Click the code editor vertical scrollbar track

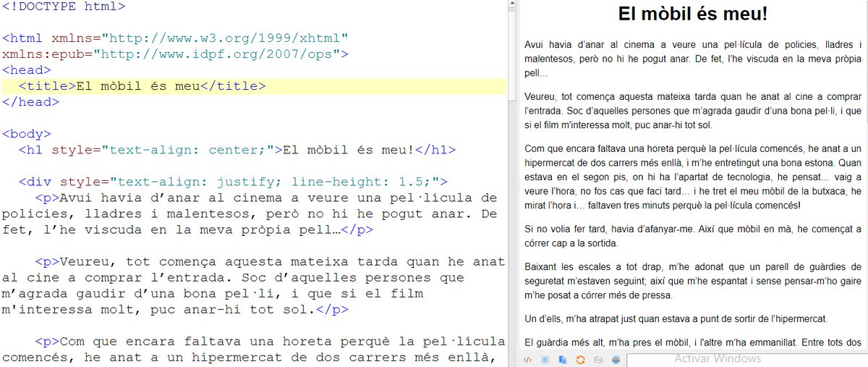click(511, 188)
